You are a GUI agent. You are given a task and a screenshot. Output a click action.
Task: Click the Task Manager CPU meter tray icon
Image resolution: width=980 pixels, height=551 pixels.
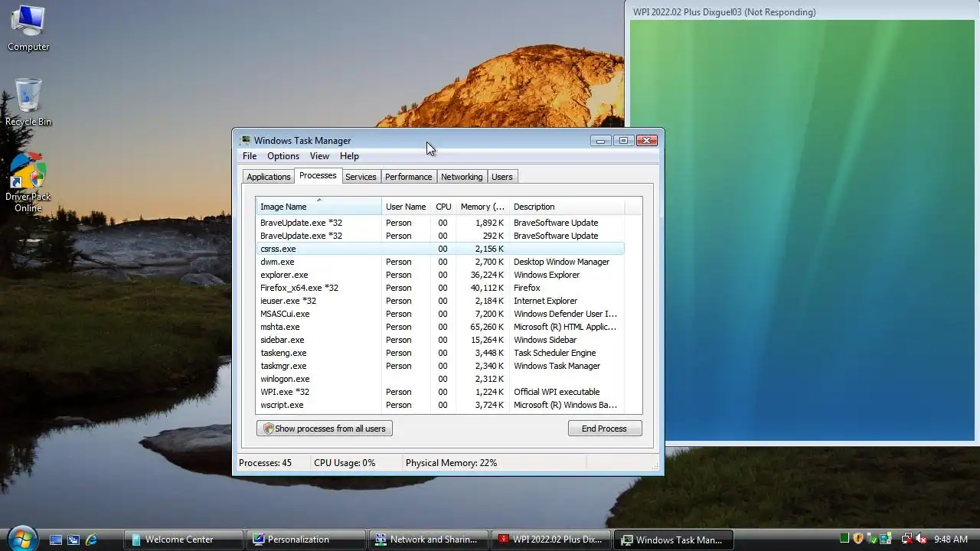point(844,539)
